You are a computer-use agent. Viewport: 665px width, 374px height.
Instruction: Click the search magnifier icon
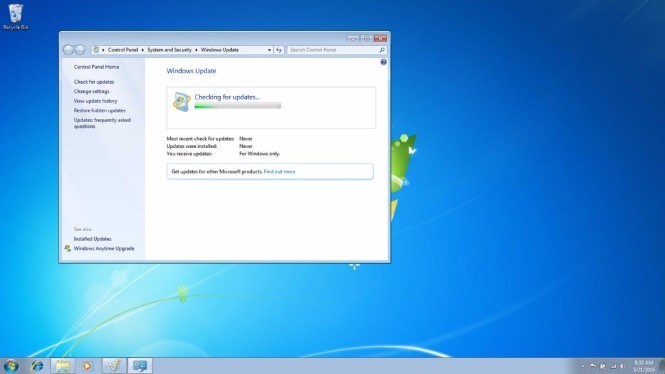(x=382, y=50)
